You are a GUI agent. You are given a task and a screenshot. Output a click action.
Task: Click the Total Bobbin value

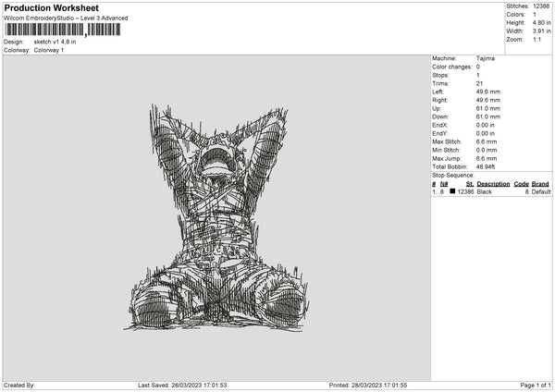tap(487, 166)
